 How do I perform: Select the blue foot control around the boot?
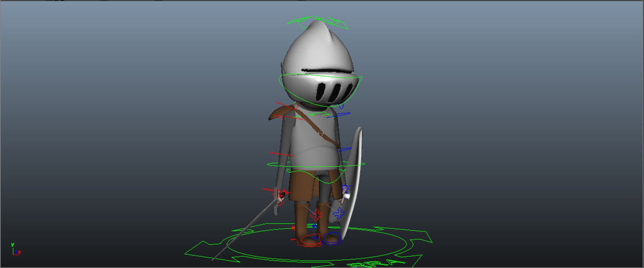332,239
